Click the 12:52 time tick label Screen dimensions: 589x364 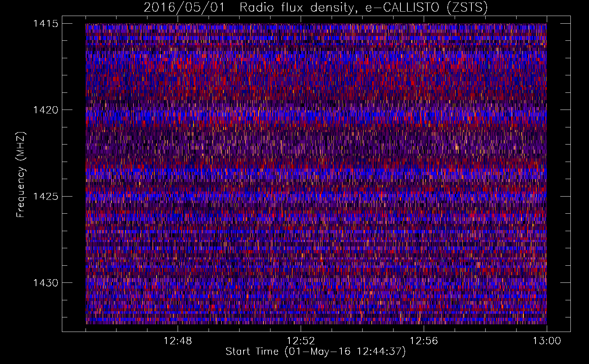[x=301, y=341]
